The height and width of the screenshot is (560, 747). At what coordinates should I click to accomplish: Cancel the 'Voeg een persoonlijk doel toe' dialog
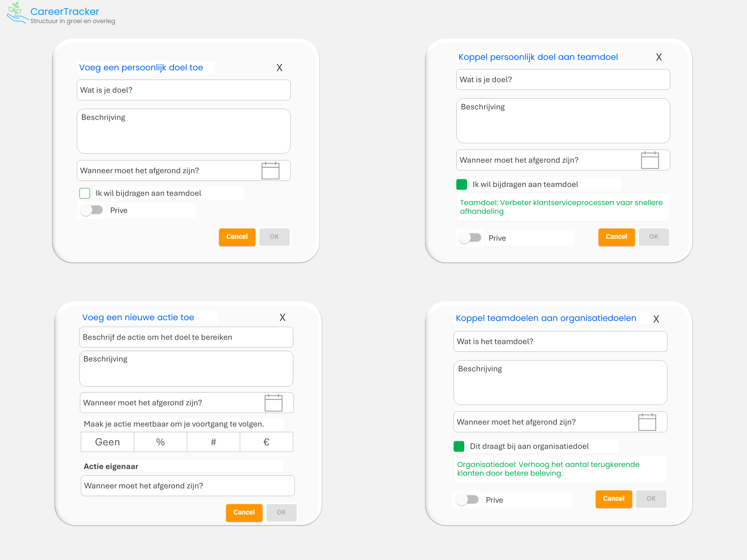point(237,237)
